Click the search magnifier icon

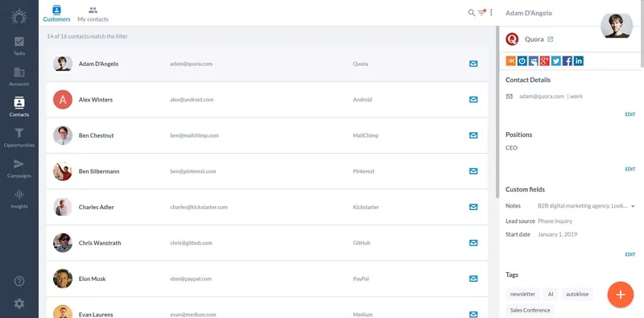tap(472, 13)
